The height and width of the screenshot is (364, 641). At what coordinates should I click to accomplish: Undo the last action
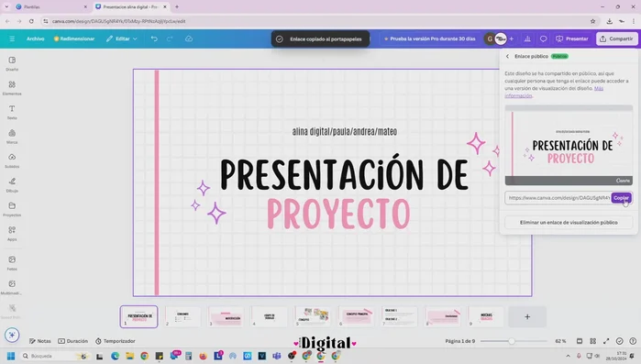(x=154, y=39)
